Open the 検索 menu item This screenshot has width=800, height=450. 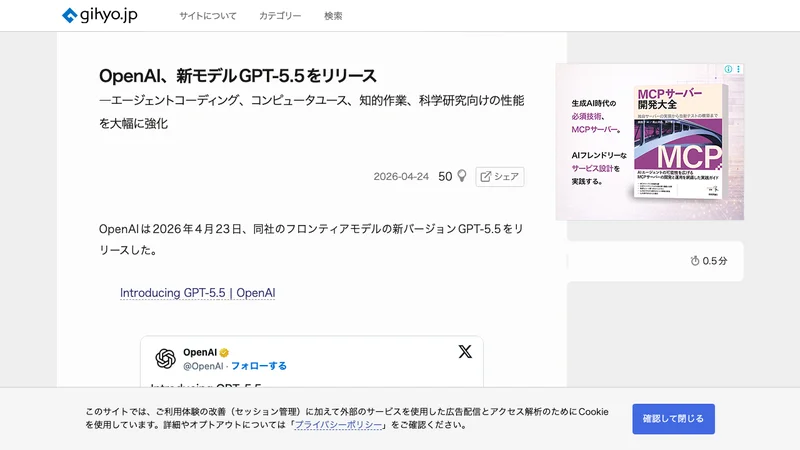[x=333, y=16]
